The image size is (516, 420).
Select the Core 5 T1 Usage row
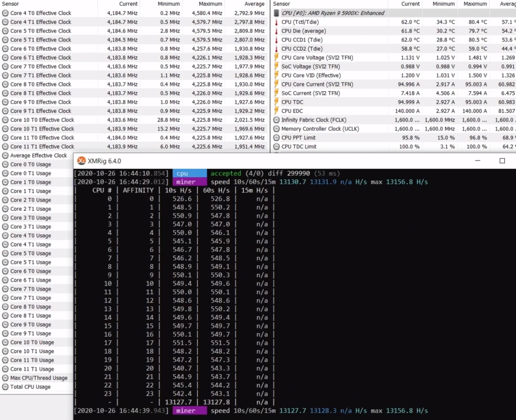(37, 262)
